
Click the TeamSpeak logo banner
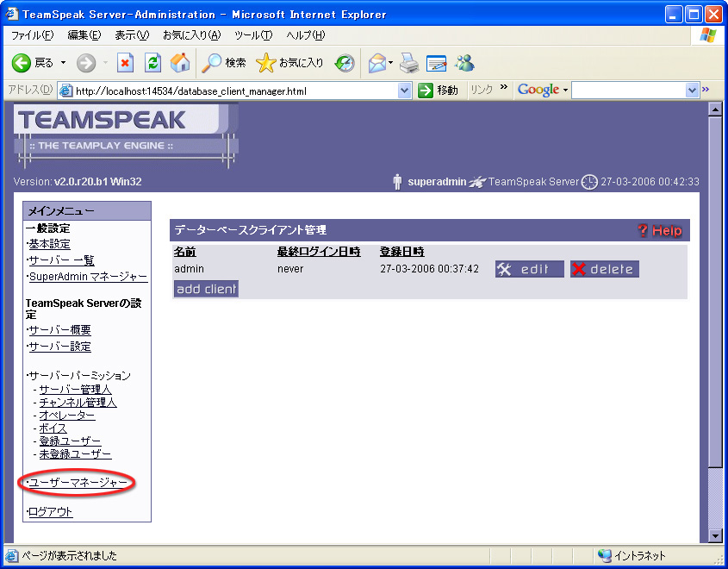(126, 135)
